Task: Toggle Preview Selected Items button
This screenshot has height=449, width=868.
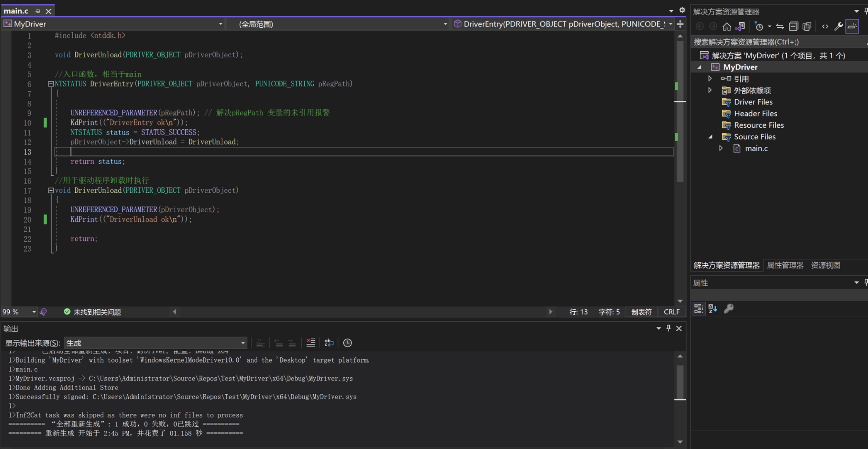Action: point(852,26)
